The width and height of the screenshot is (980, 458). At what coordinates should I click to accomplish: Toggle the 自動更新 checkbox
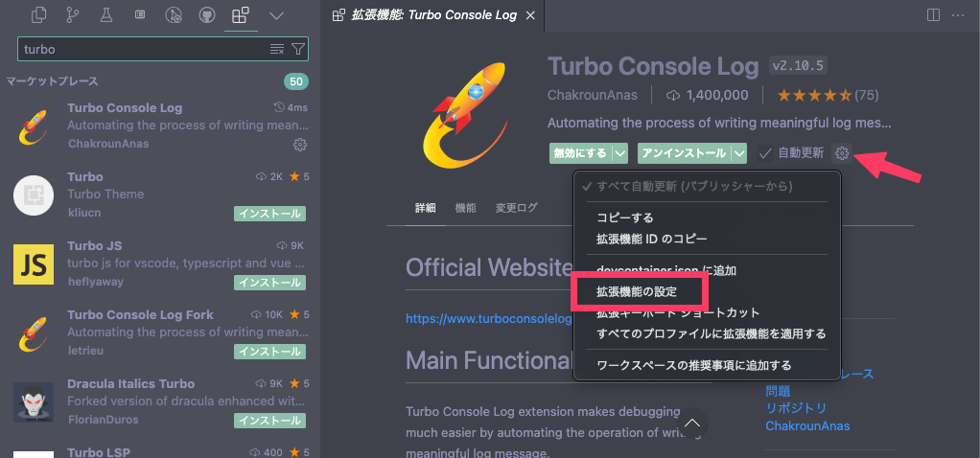click(x=765, y=153)
